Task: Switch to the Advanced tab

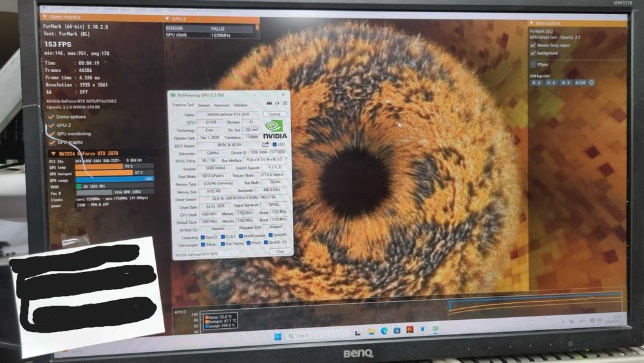Action: 222,105
